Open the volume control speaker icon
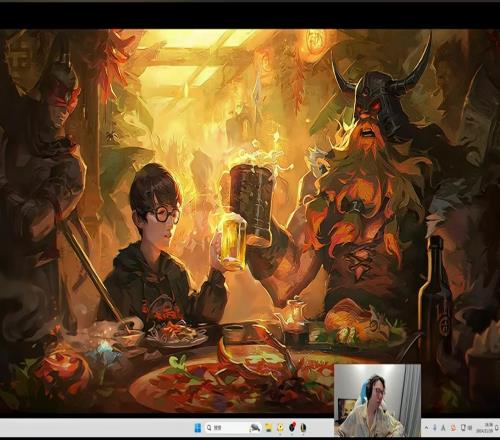 pos(470,428)
